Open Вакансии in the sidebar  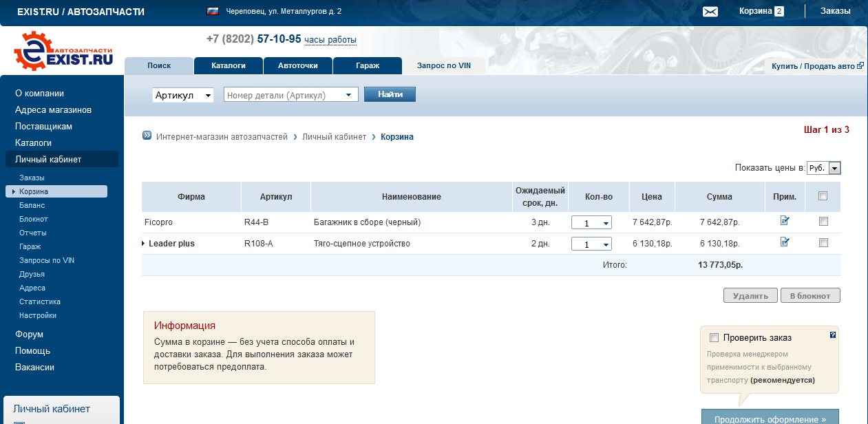click(x=34, y=368)
